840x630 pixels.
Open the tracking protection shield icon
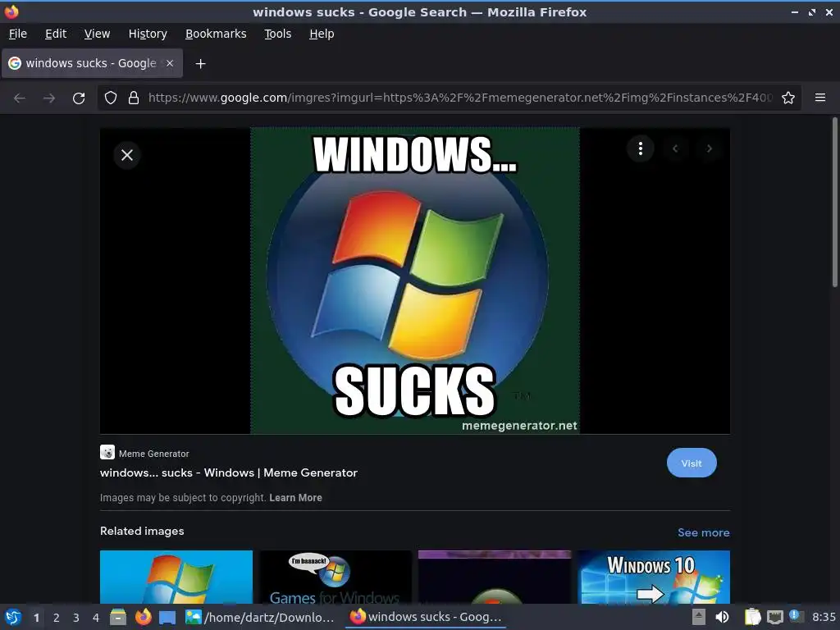(111, 98)
